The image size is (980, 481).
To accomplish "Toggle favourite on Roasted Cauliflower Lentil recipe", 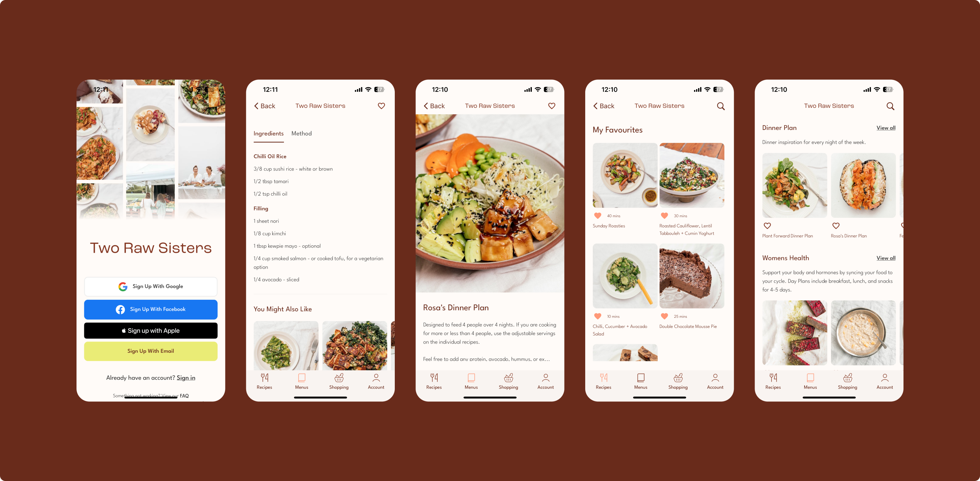I will (664, 215).
